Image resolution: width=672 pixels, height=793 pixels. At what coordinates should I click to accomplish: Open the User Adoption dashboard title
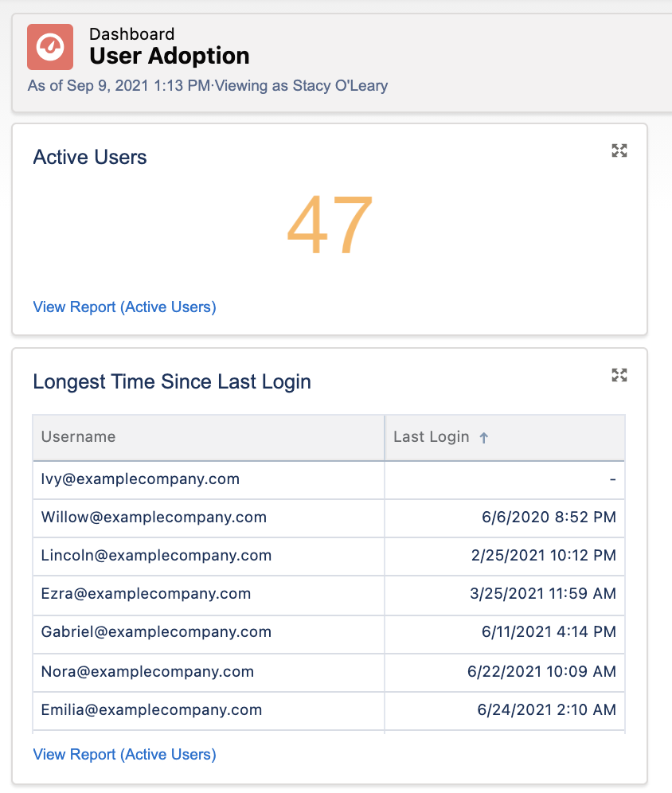click(168, 56)
